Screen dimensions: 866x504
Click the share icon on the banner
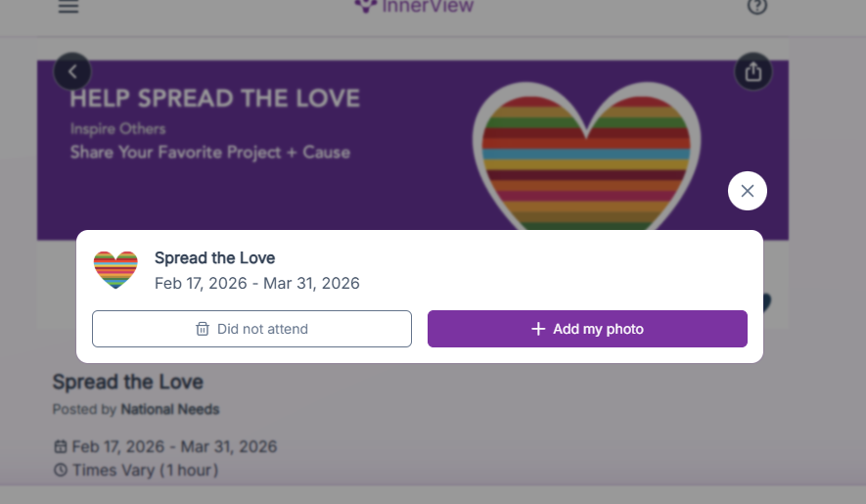coord(752,71)
